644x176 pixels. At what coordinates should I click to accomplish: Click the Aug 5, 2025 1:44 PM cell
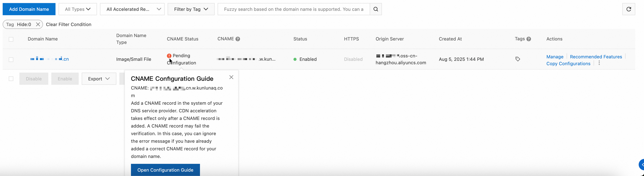[461, 59]
